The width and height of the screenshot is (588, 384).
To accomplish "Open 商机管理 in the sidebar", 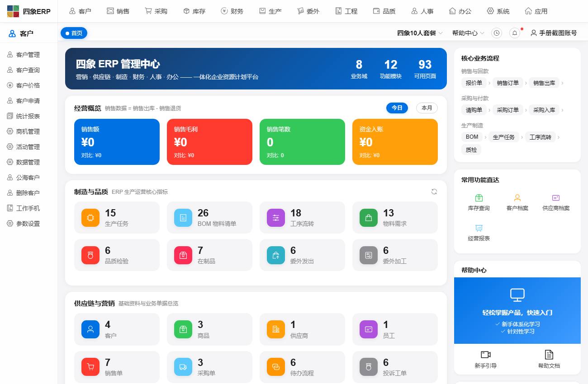I will (28, 131).
